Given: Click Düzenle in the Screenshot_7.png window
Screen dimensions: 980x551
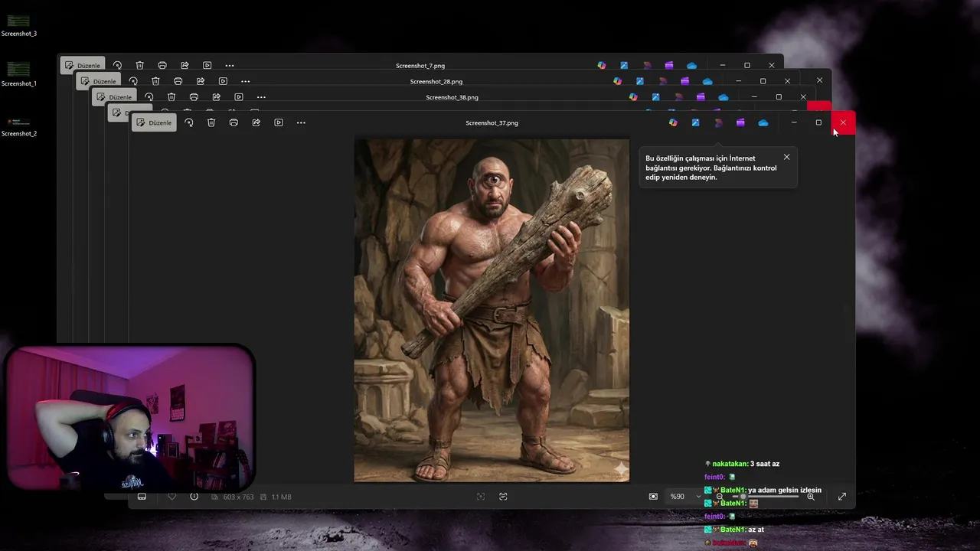Looking at the screenshot, I should tap(82, 66).
